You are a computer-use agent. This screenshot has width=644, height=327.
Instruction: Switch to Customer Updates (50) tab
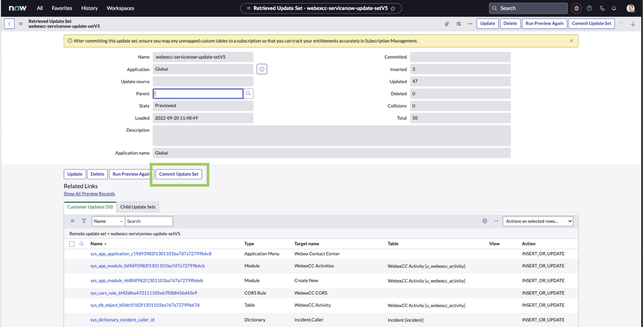click(x=90, y=207)
